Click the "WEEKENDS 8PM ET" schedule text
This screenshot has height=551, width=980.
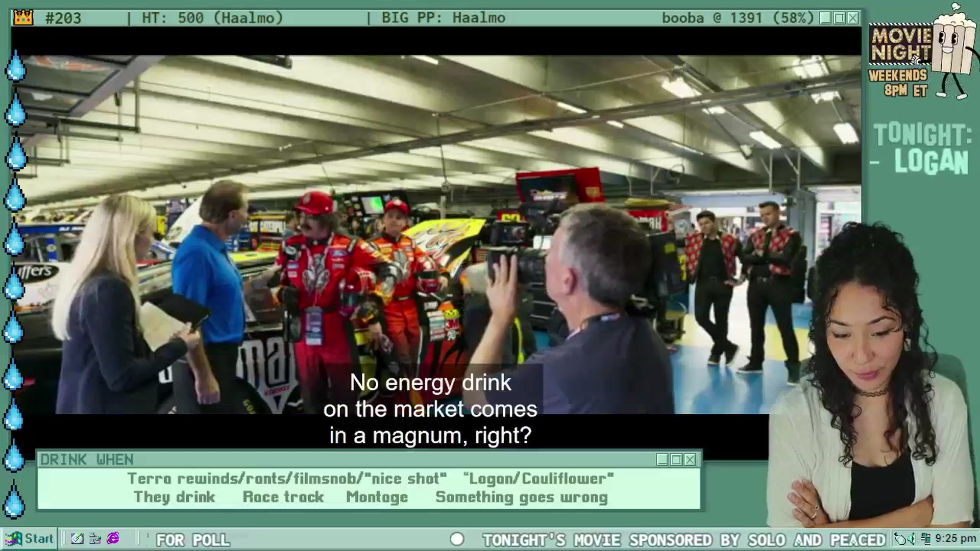[x=898, y=83]
